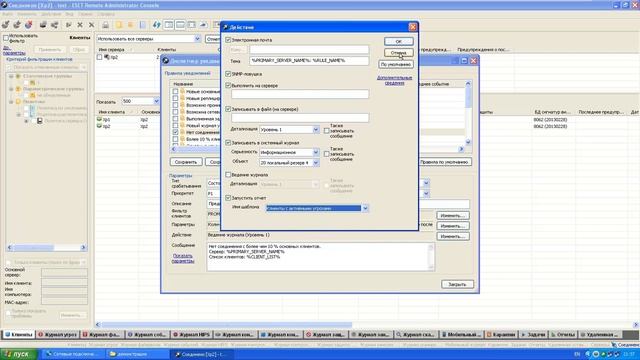The width and height of the screenshot is (640, 360).
Task: Click the "По умолчанию" button
Action: point(396,64)
